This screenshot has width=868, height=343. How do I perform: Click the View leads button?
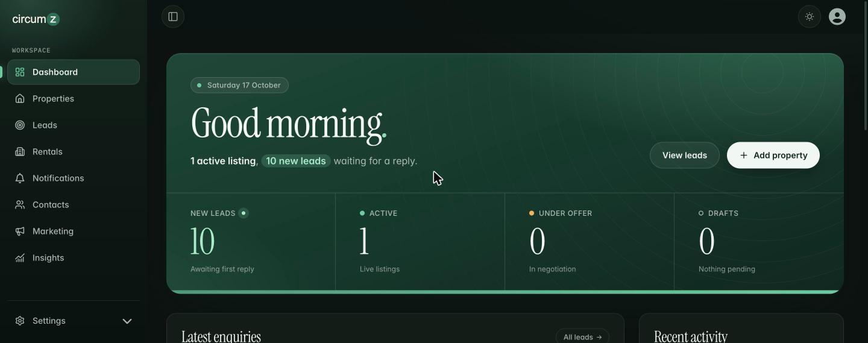(x=685, y=156)
